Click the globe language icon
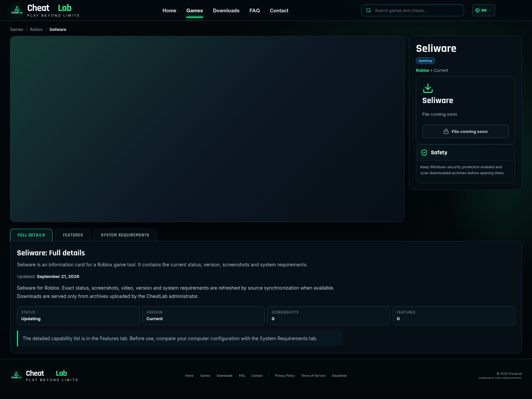Viewport: 532px width, 399px height. pyautogui.click(x=477, y=10)
